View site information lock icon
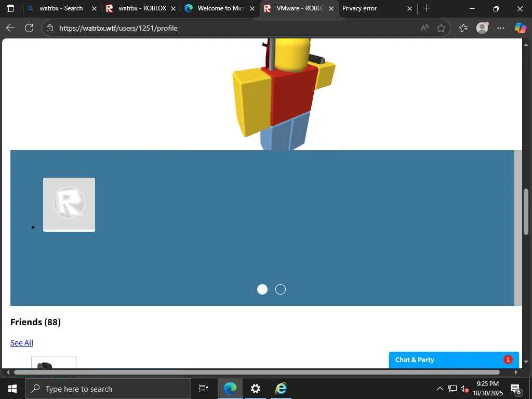 coord(50,28)
